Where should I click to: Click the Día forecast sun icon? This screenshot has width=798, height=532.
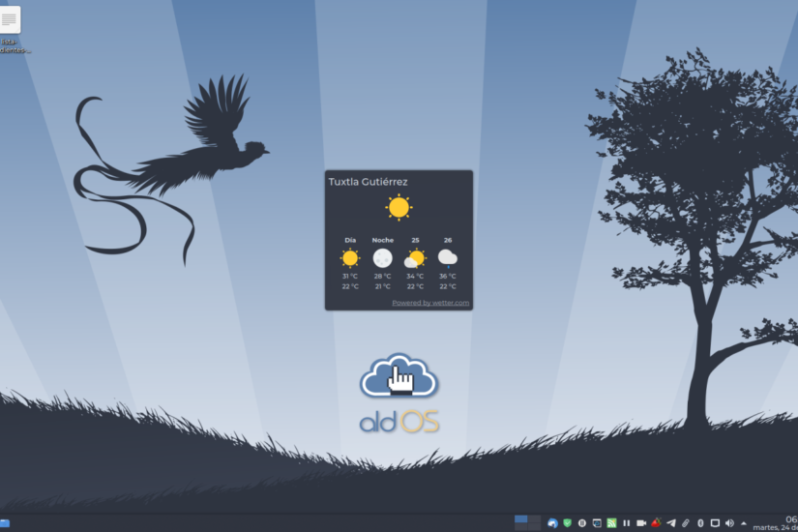(x=350, y=258)
